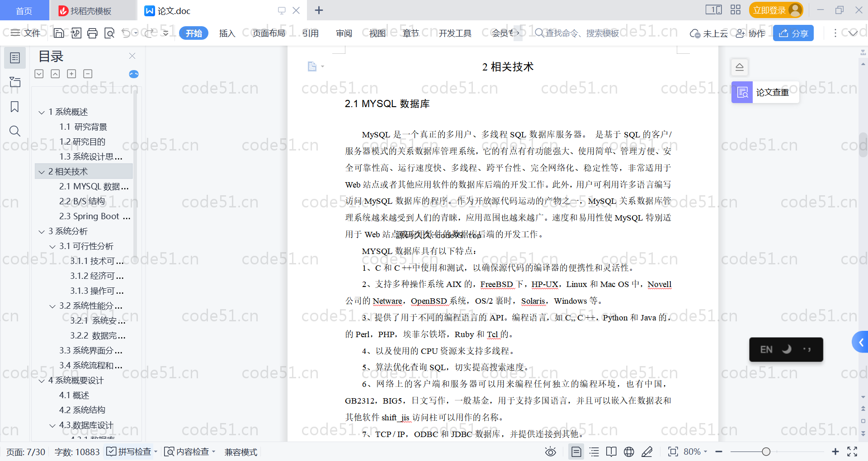Screen dimensions: 868x461
Task: Click the EN input language indicator
Action: 766,349
